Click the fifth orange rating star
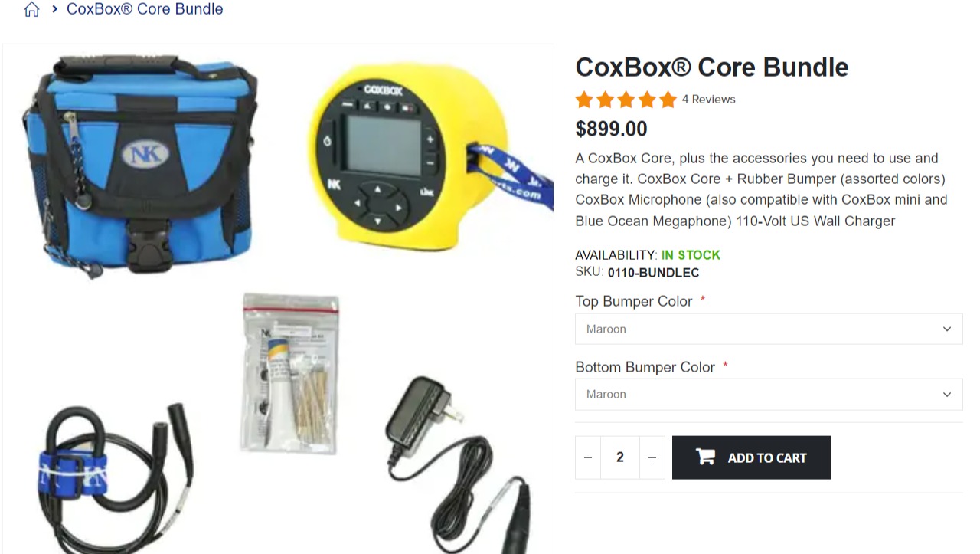Screen dimensions: 980x554 [668, 100]
